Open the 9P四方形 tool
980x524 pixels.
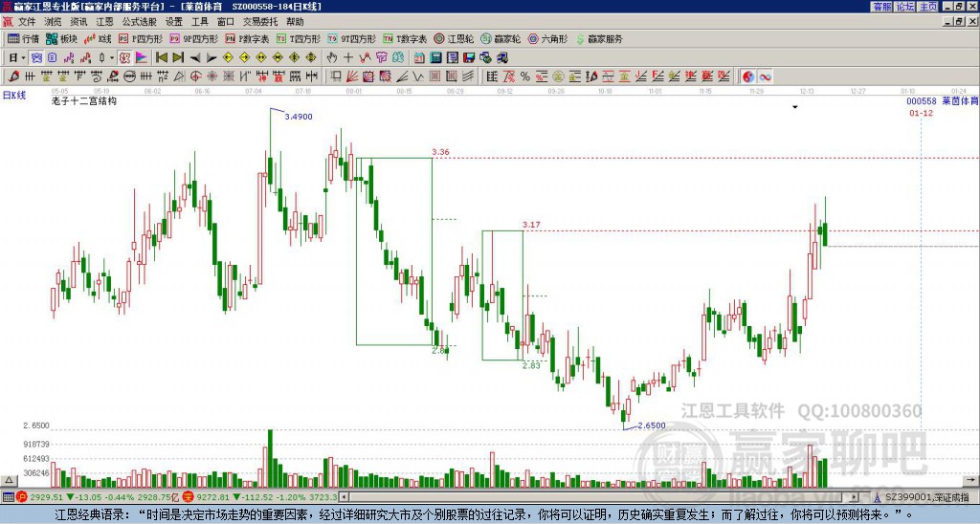193,38
